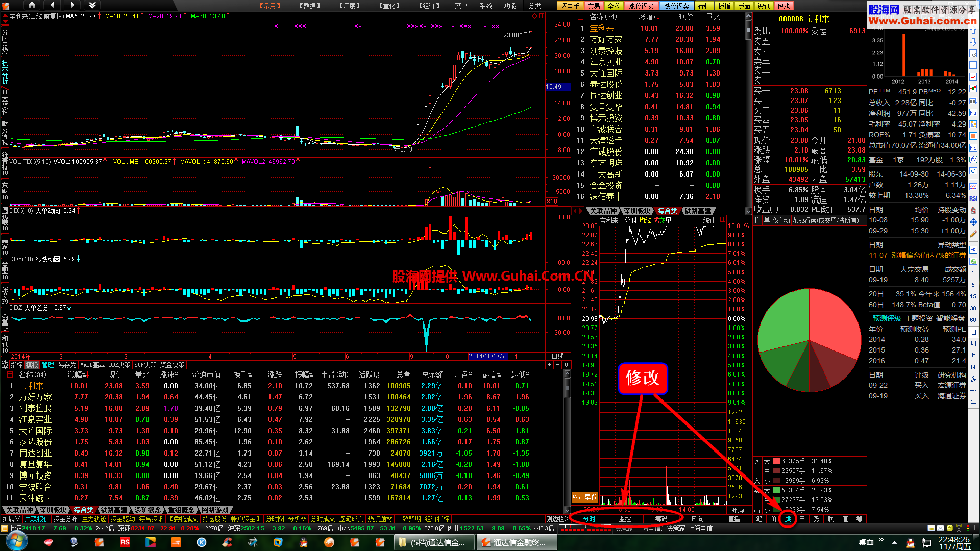Select the 笔 tab in bottom right strip
This screenshot has width=980, height=551.
pos(759,519)
